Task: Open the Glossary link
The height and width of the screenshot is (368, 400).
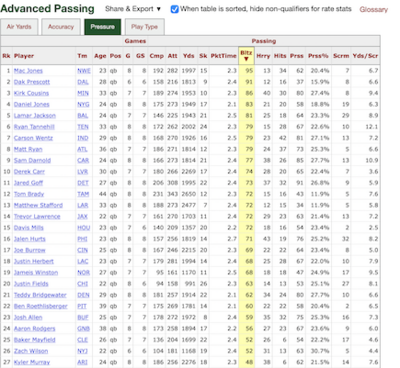Action: (x=374, y=10)
